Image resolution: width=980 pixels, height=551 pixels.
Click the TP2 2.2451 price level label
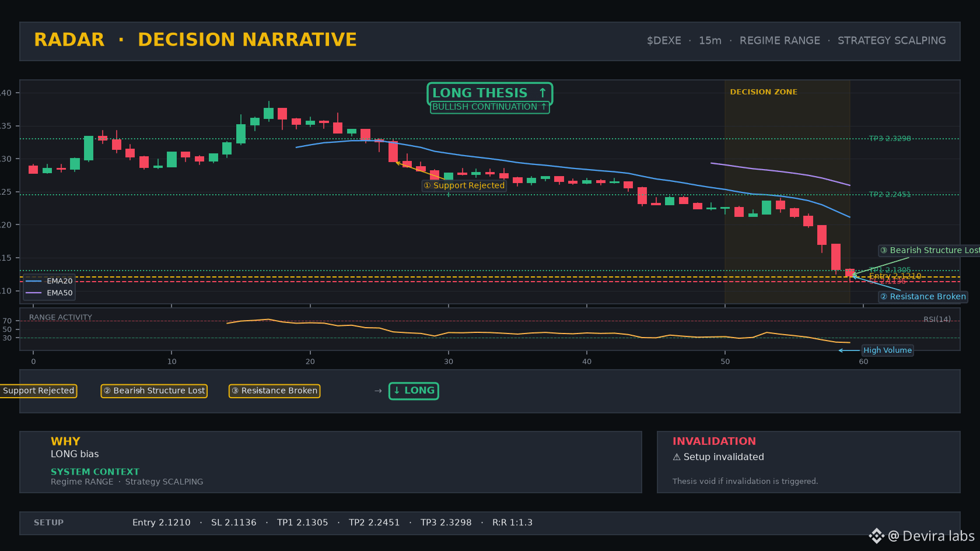click(890, 195)
